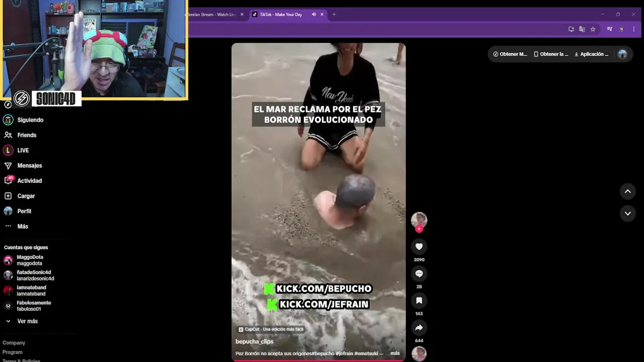Open Perfil in the sidebar
Screen dimensions: 644x362
(x=24, y=211)
